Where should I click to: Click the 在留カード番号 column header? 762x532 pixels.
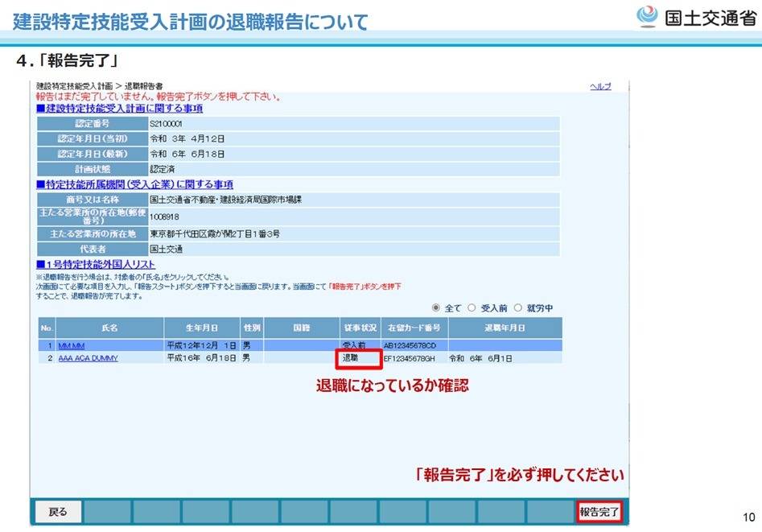414,328
